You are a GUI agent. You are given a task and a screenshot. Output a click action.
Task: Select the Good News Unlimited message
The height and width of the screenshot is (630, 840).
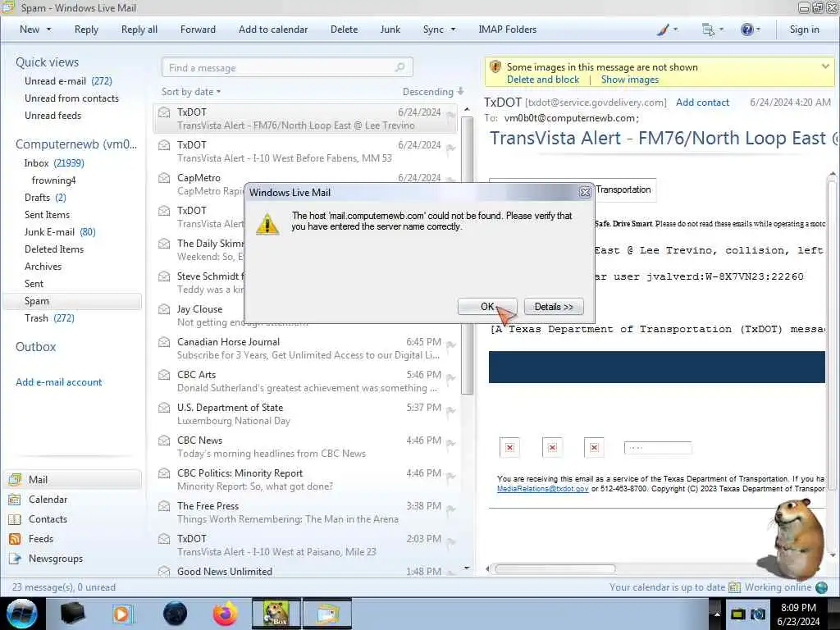305,571
